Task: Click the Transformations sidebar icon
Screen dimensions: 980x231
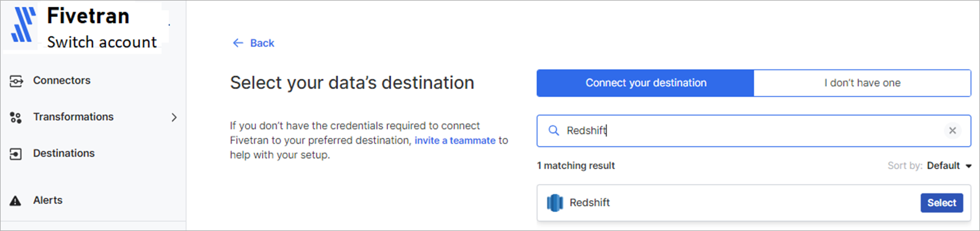Action: point(16,117)
